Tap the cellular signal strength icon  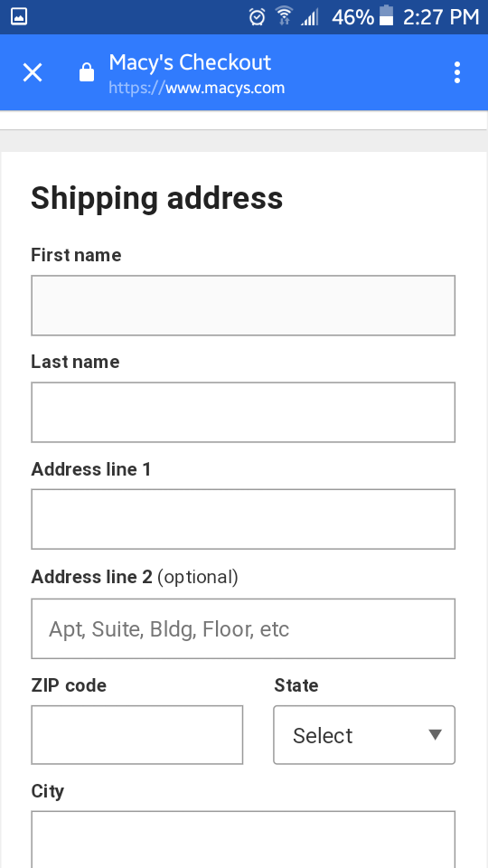[310, 18]
